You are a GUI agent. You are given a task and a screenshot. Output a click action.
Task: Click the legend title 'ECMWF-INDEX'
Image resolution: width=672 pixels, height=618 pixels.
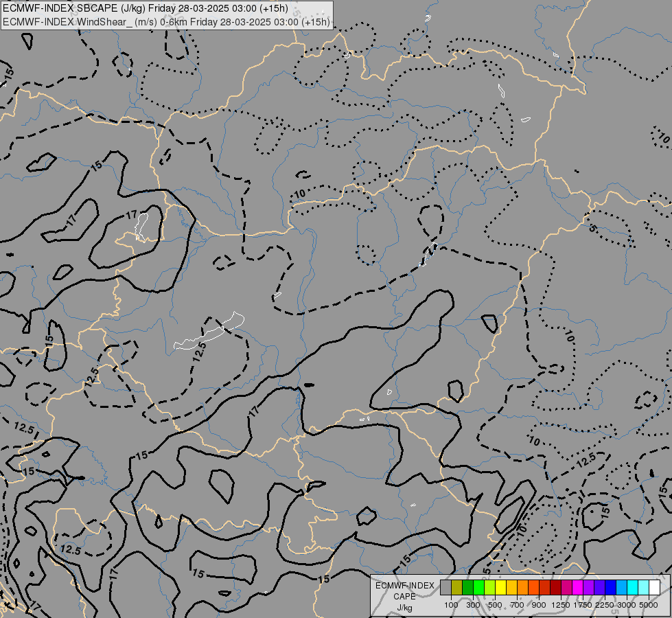click(404, 586)
